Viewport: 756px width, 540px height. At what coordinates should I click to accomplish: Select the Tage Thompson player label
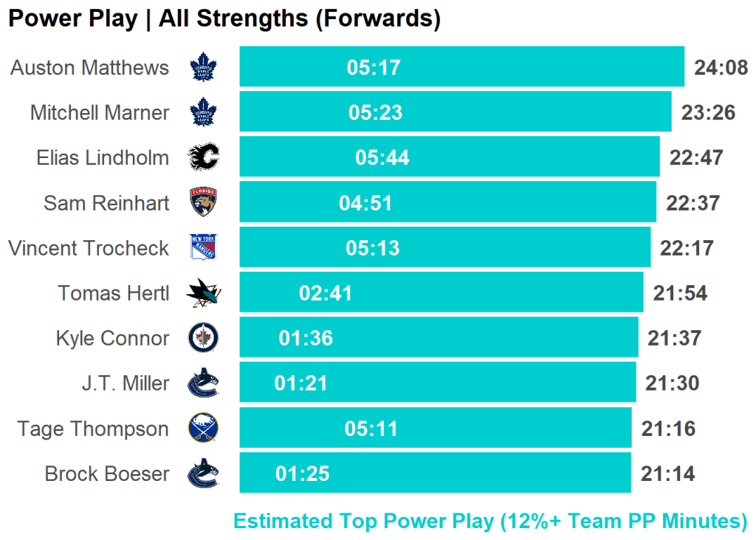click(x=93, y=428)
